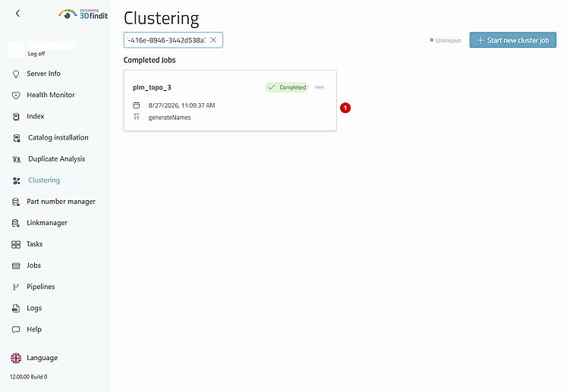Click the Health Monitor heart icon
Screen dimensions: 569x392
(x=16, y=96)
